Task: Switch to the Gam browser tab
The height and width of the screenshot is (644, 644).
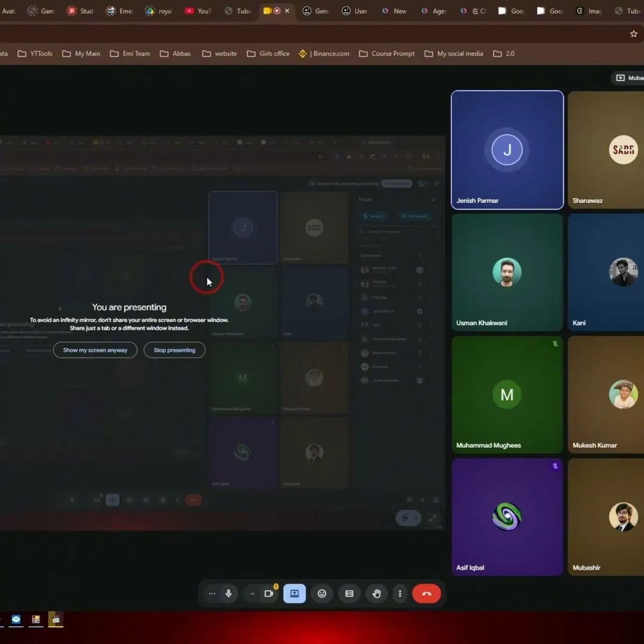Action: (41, 11)
